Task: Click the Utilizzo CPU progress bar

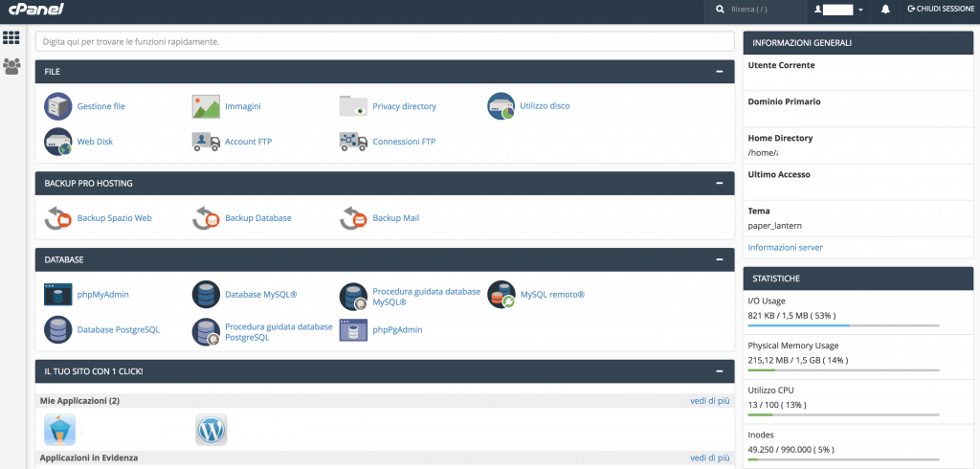Action: point(843,414)
